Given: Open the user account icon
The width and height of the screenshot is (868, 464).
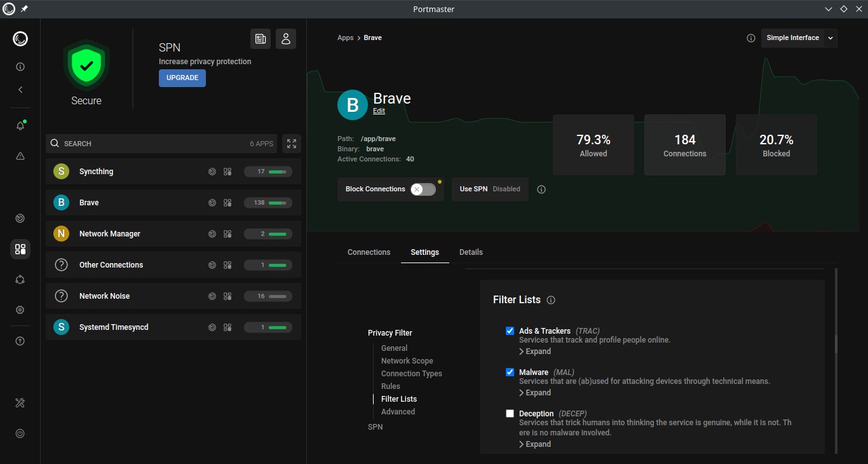Looking at the screenshot, I should pyautogui.click(x=286, y=39).
